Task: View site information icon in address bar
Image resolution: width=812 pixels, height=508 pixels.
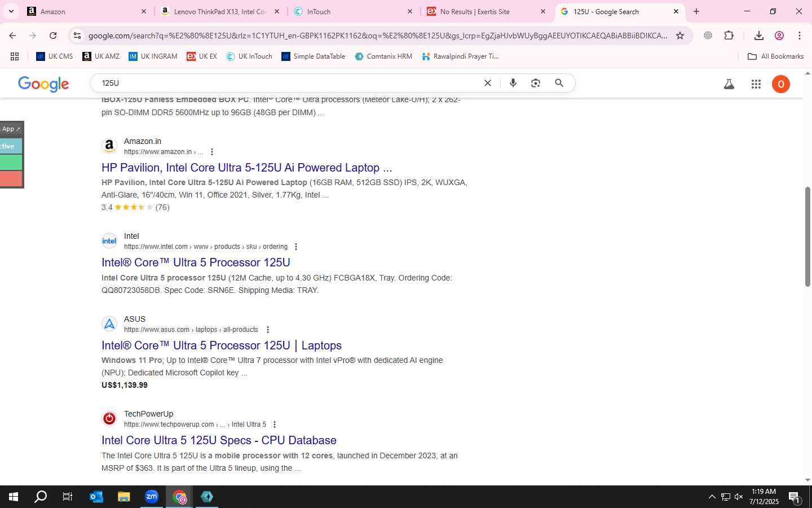Action: pos(77,36)
